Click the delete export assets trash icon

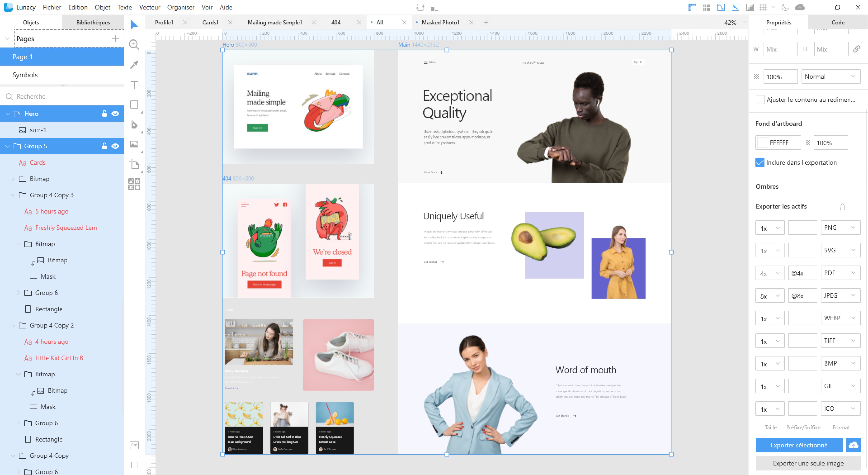tap(842, 207)
